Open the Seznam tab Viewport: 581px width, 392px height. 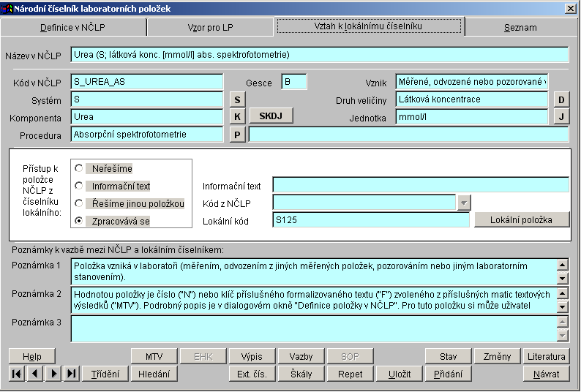(x=520, y=27)
